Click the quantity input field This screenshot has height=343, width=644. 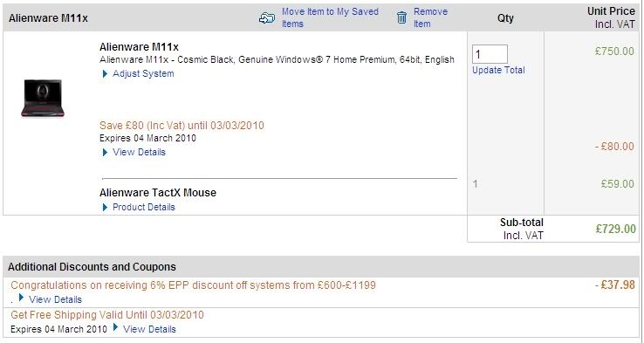(490, 54)
